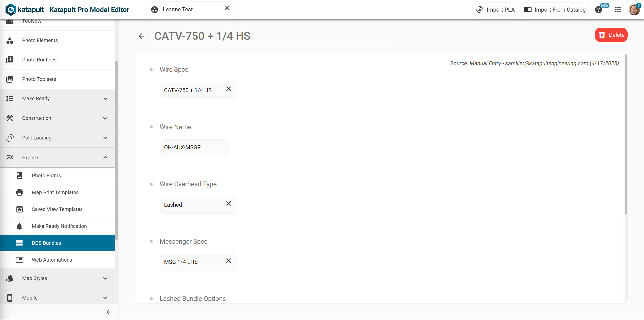Click the back arrow beside CATV-750 title
644x320 pixels.
(x=142, y=36)
